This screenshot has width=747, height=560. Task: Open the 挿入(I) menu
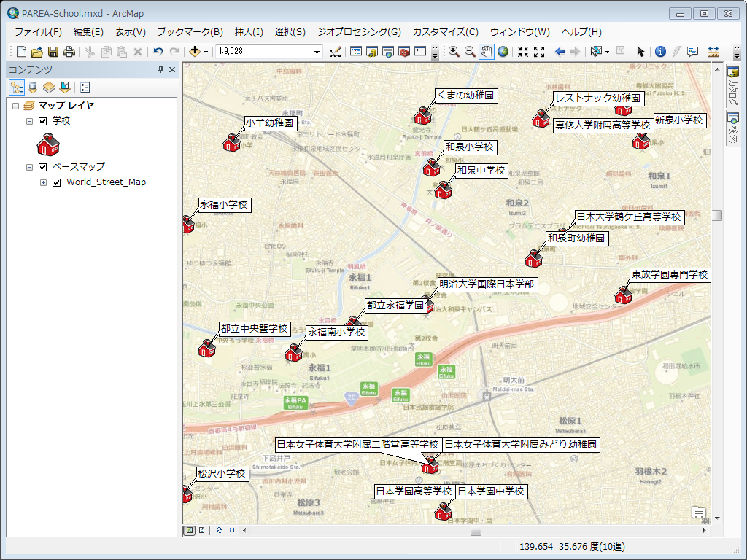[x=249, y=32]
